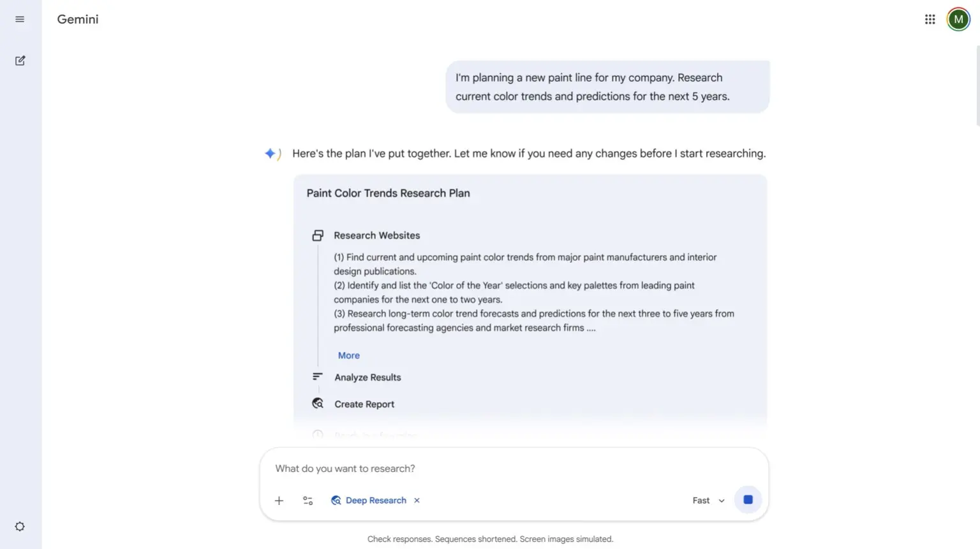The height and width of the screenshot is (549, 980).
Task: Click the Research Websites step icon
Action: click(318, 235)
